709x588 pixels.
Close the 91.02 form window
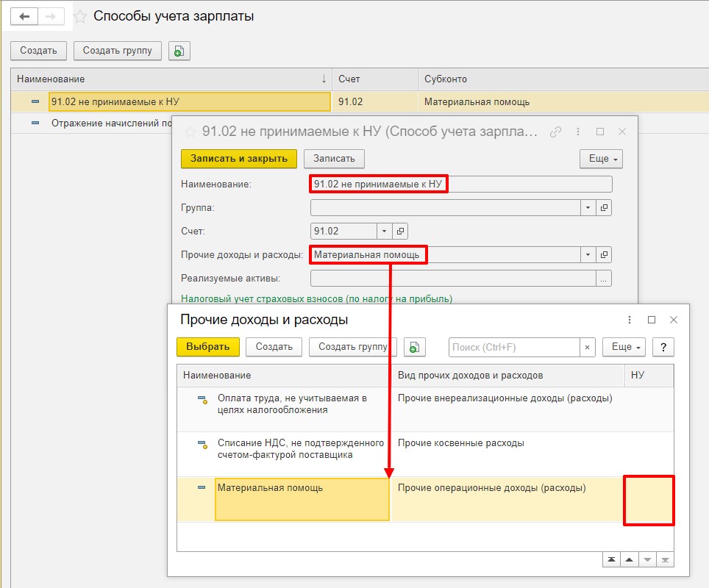622,132
